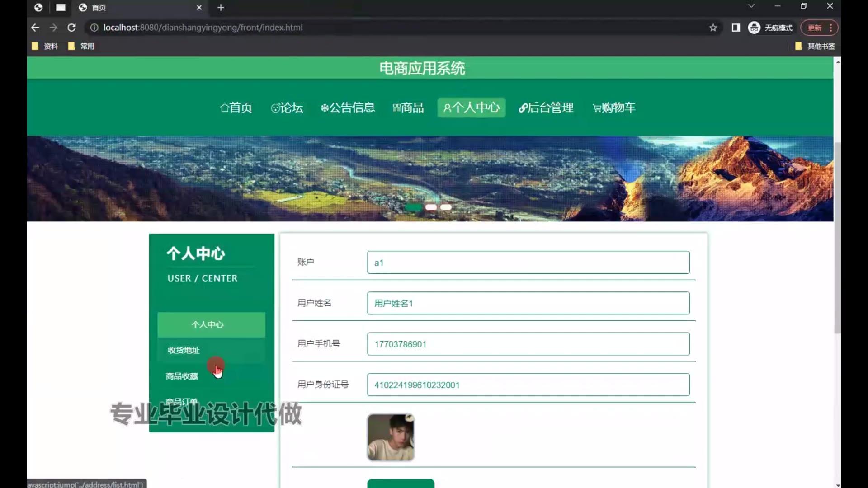Open the 论坛 forum page
Viewport: 868px width, 488px height.
[x=287, y=108]
